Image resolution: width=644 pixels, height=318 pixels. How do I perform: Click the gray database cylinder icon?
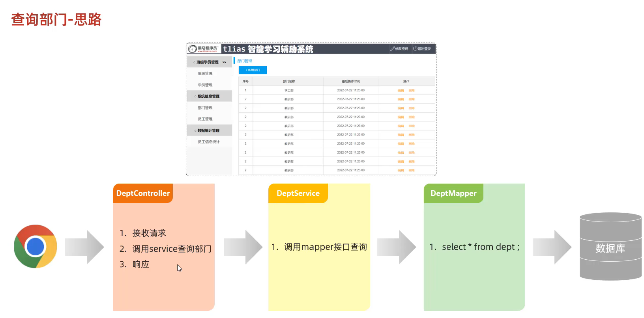point(610,247)
